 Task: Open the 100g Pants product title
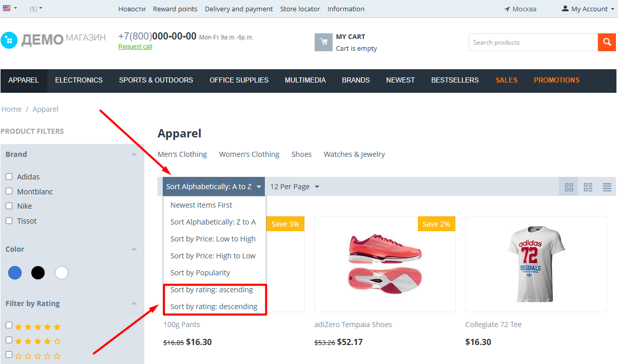[x=182, y=325]
